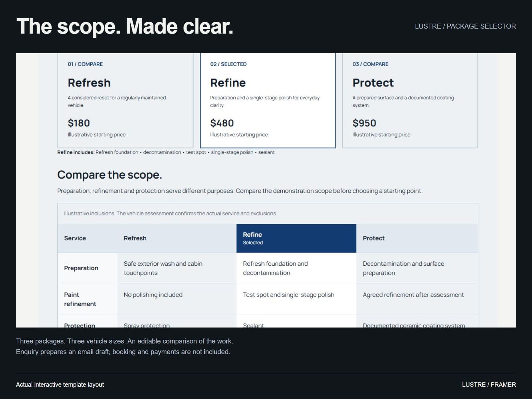Image resolution: width=532 pixels, height=399 pixels.
Task: Select the Protect package card
Action: [410, 100]
